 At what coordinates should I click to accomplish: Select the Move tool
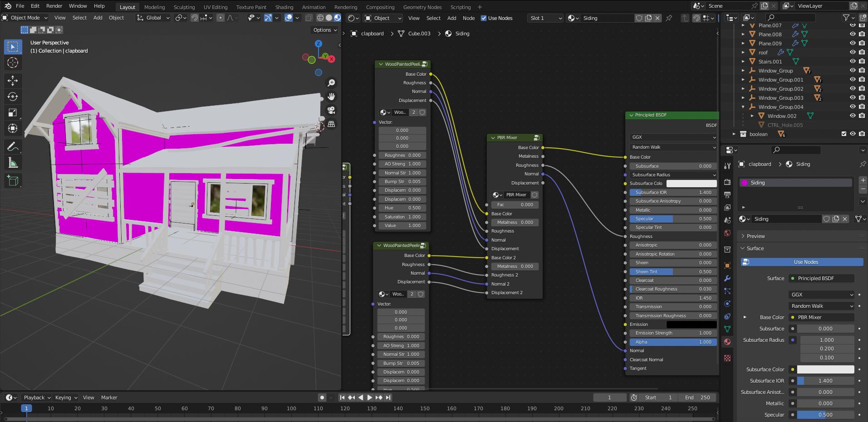point(13,81)
